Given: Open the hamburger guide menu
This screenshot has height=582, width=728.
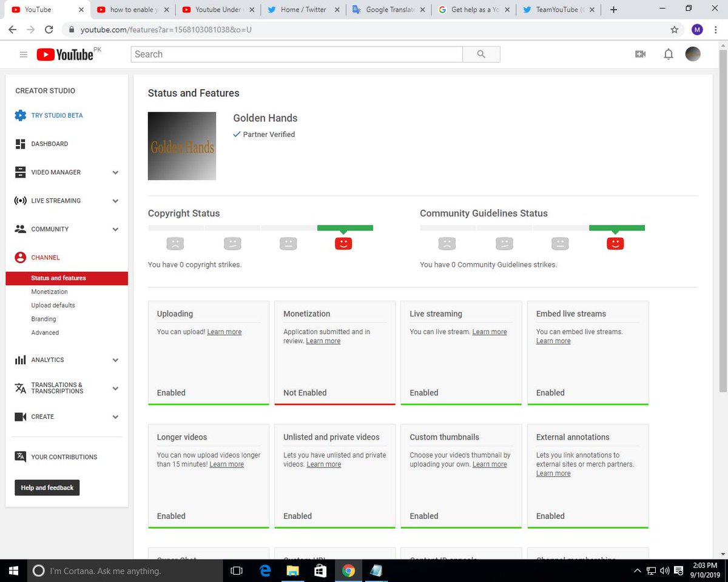Looking at the screenshot, I should click(24, 55).
